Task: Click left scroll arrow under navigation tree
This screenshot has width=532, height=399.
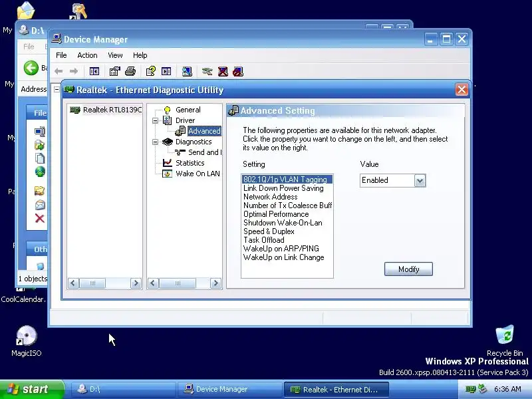Action: (x=153, y=283)
